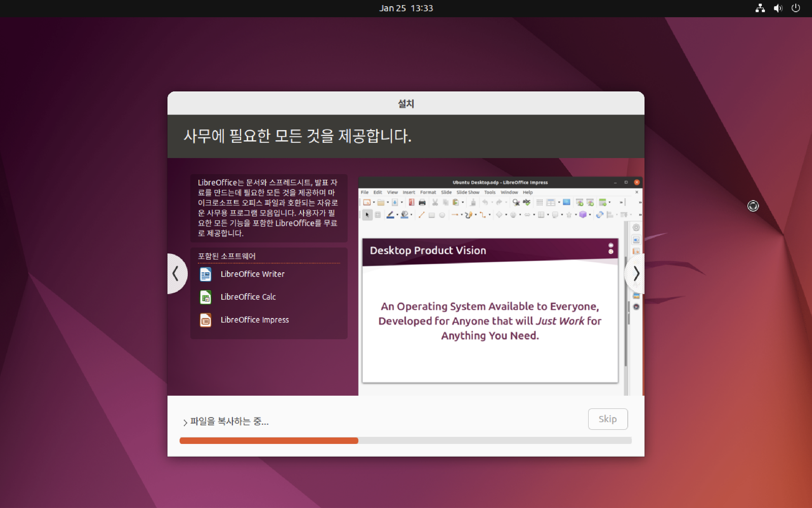Click the LibreOffice Writer icon
The width and height of the screenshot is (812, 508).
pyautogui.click(x=205, y=274)
